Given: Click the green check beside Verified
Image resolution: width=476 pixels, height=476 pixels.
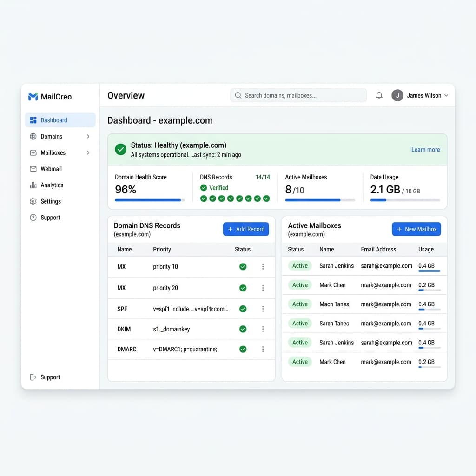Looking at the screenshot, I should click(204, 188).
